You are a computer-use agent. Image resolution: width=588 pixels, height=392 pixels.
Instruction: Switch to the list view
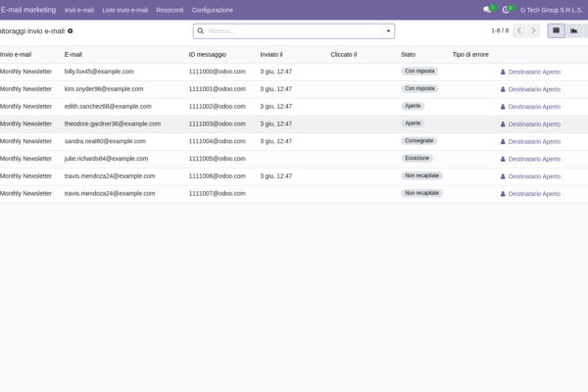click(556, 30)
